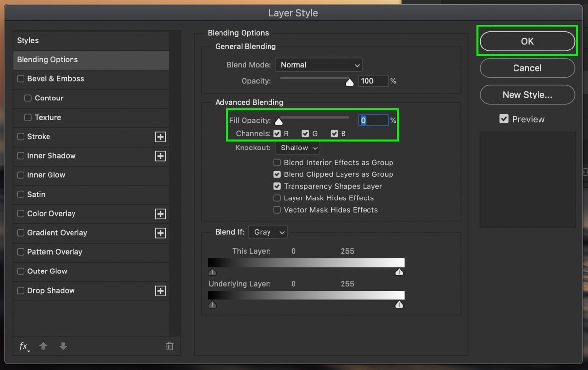Check the Satin effect checkbox
This screenshot has height=370, width=588.
tap(21, 194)
